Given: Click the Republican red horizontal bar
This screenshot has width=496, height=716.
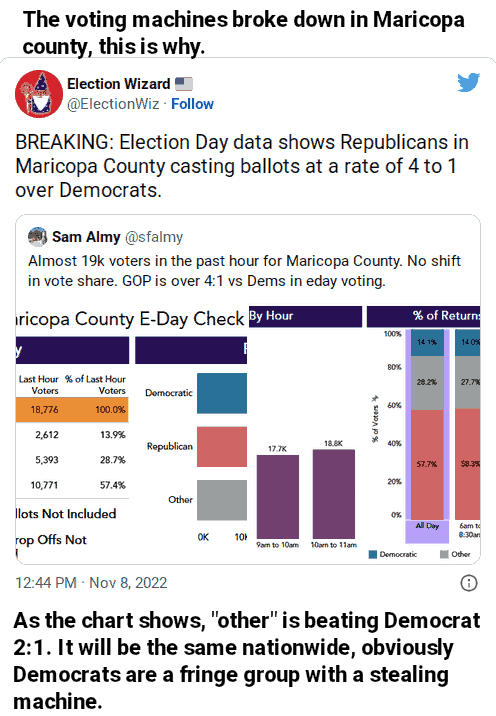Looking at the screenshot, I should click(222, 447).
